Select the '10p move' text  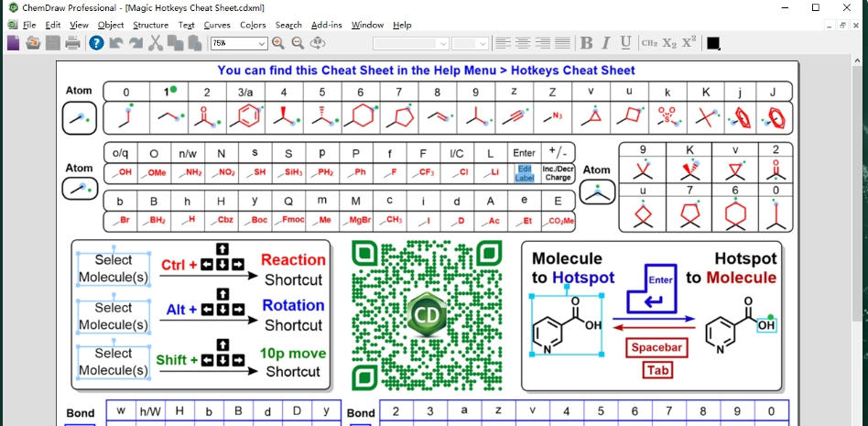click(293, 354)
